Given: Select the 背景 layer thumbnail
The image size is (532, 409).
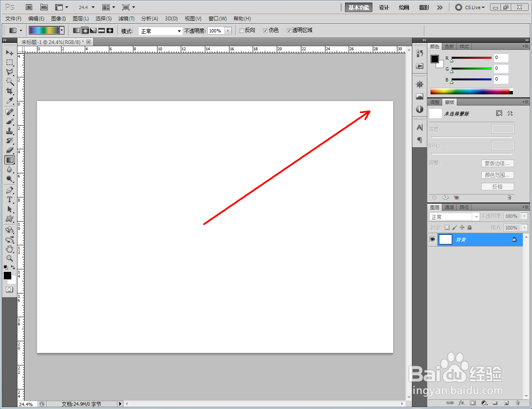Looking at the screenshot, I should coord(446,239).
